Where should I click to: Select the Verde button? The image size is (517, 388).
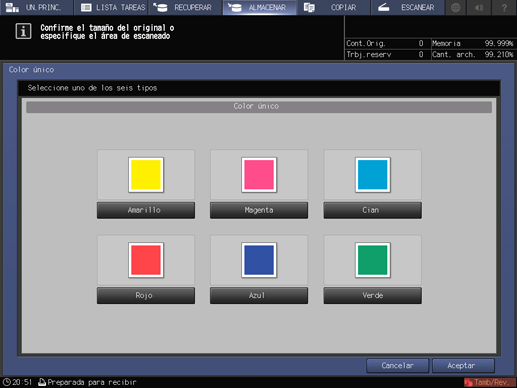tap(372, 296)
